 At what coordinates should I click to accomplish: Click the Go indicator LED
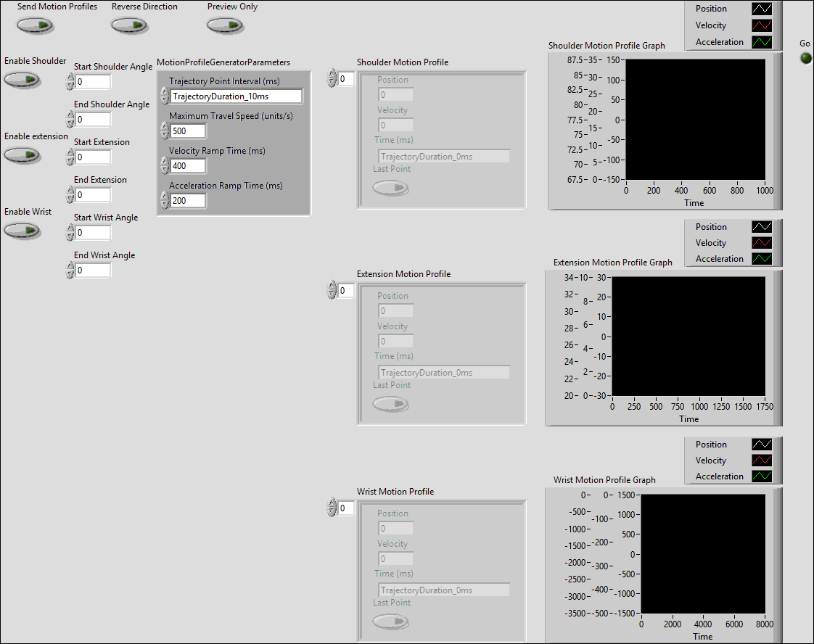coord(805,58)
